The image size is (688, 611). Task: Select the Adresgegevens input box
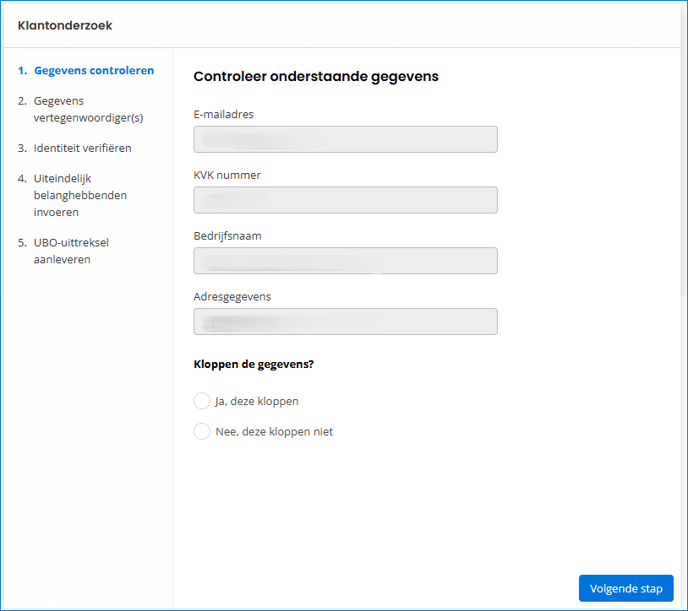coord(345,322)
